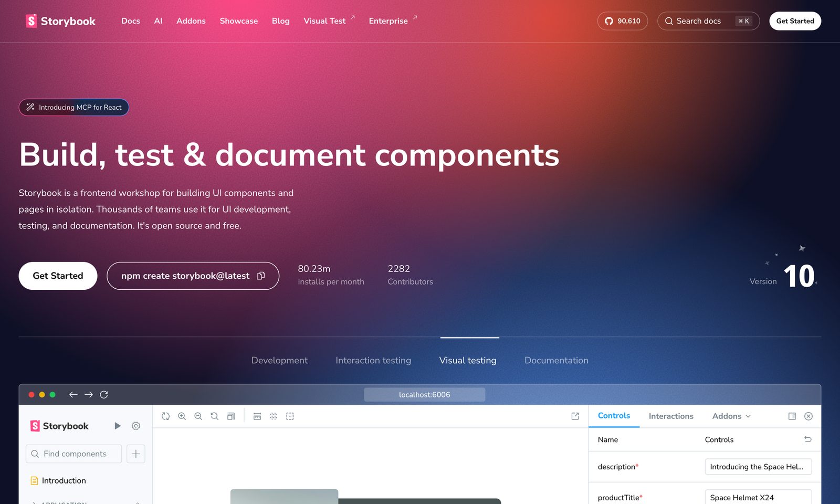The image size is (840, 504).
Task: Zoom in on the story canvas
Action: pos(182,416)
